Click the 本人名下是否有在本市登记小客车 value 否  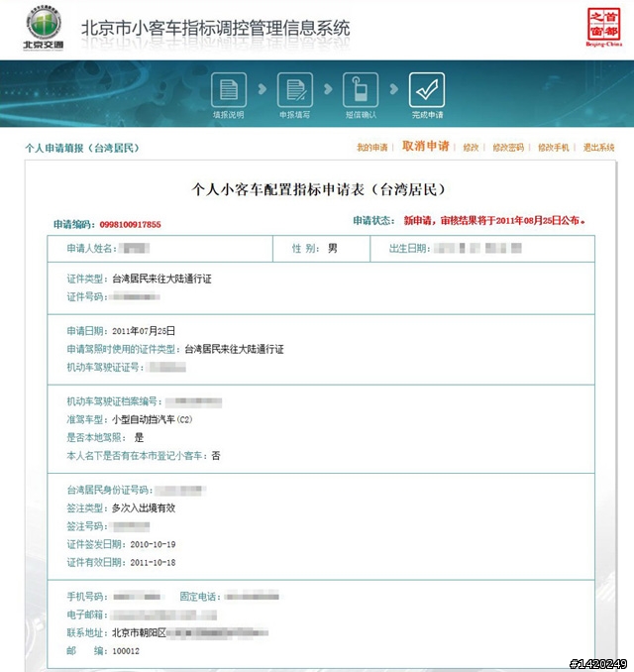pos(216,456)
